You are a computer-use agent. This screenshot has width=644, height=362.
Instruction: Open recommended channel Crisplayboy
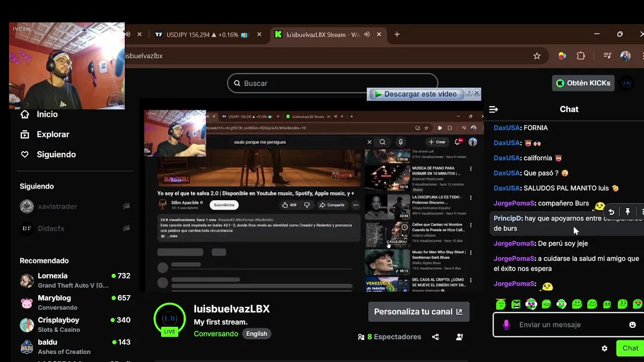pyautogui.click(x=75, y=324)
